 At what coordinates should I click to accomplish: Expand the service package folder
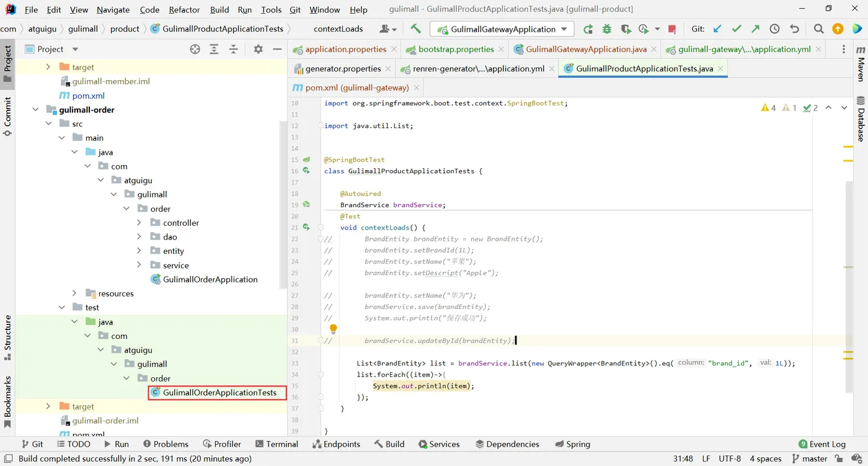139,265
